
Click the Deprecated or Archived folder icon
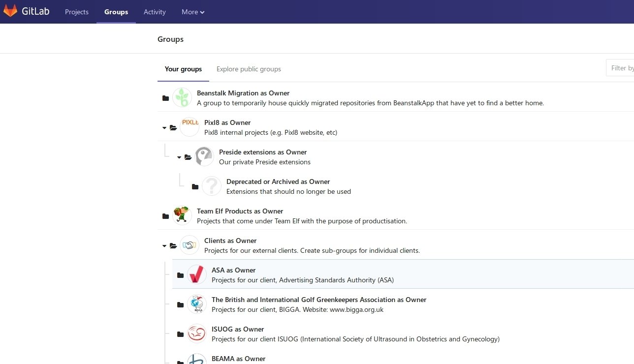click(195, 186)
